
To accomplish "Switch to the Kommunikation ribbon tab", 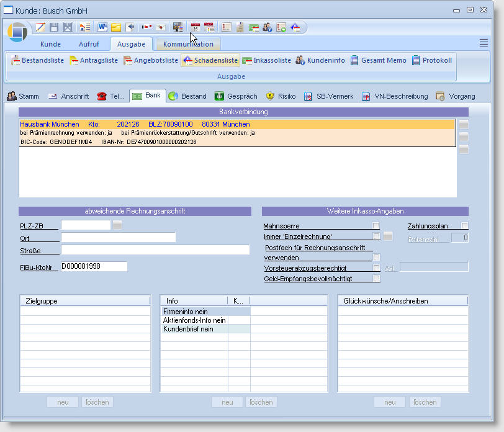I will click(x=188, y=44).
